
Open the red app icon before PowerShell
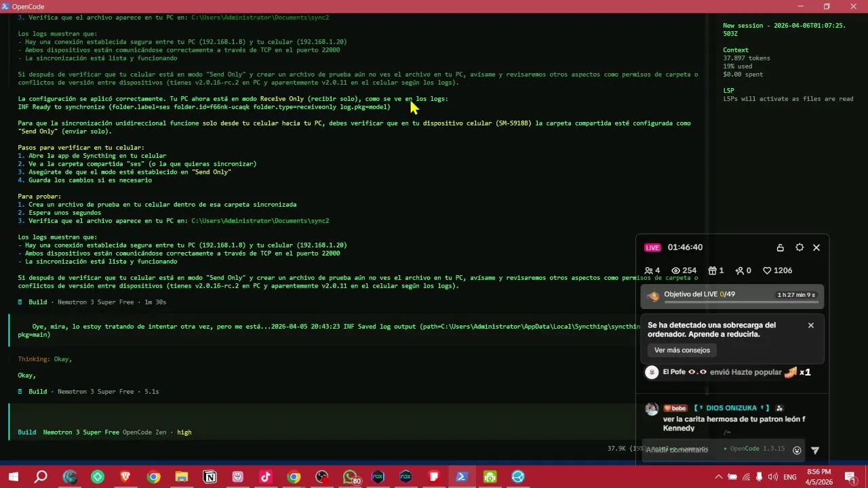[434, 477]
